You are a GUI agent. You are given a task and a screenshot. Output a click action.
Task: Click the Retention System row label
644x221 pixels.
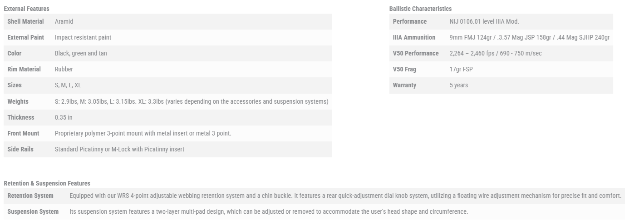click(x=30, y=196)
